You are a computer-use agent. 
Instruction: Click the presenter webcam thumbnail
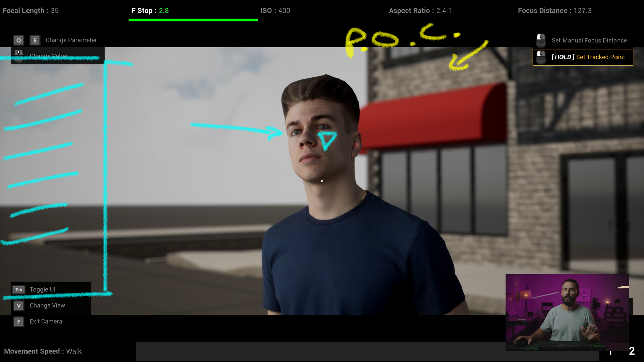(567, 312)
